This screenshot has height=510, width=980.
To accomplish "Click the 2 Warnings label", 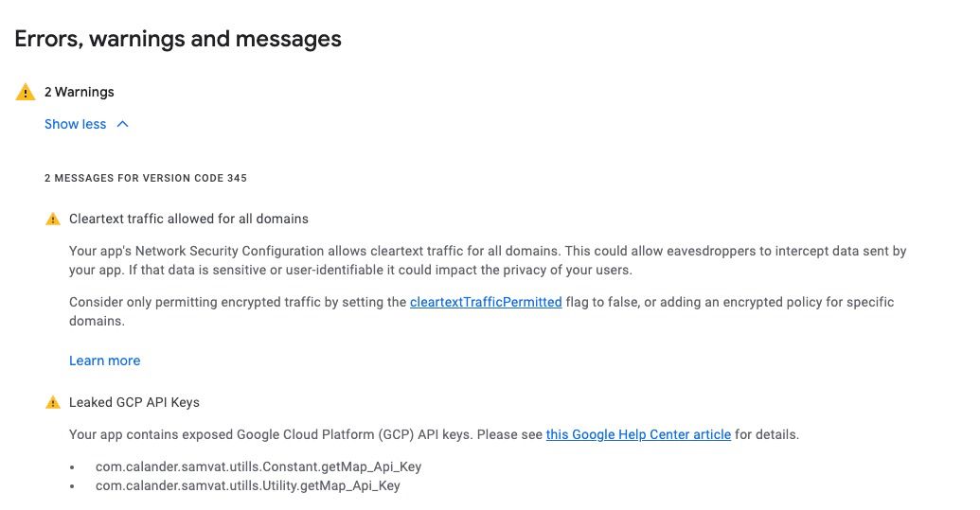I will click(80, 92).
